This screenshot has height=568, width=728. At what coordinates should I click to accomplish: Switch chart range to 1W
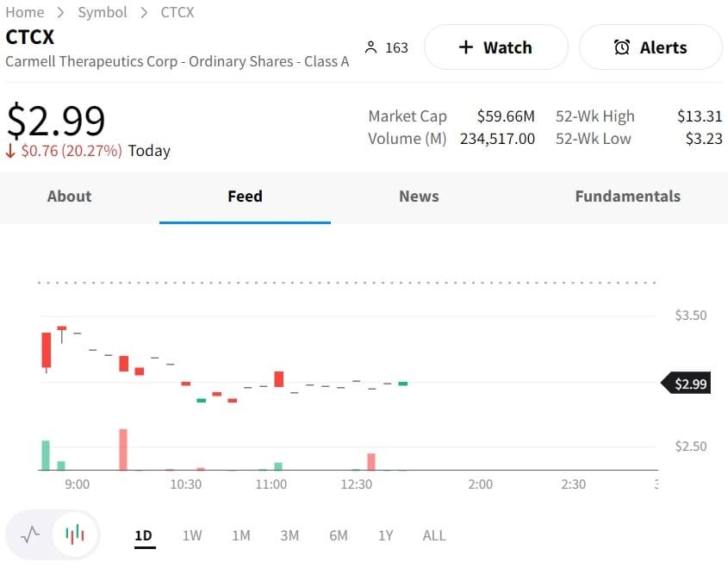192,535
